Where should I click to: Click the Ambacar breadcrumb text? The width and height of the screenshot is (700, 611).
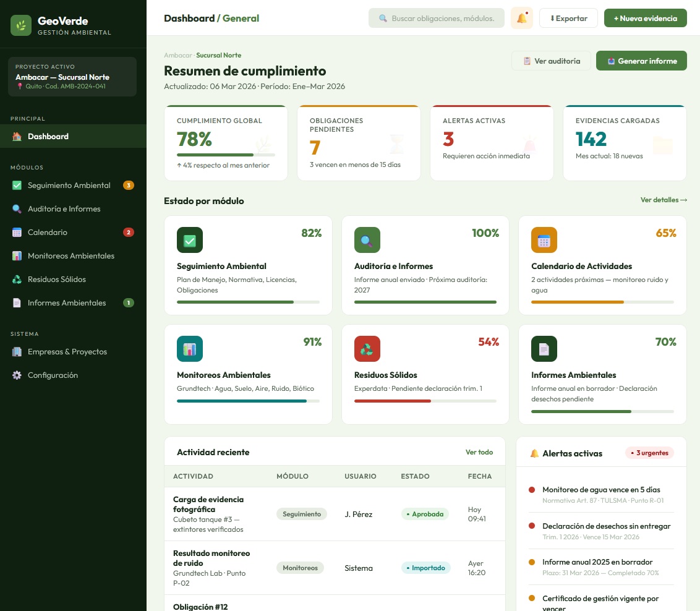click(177, 55)
